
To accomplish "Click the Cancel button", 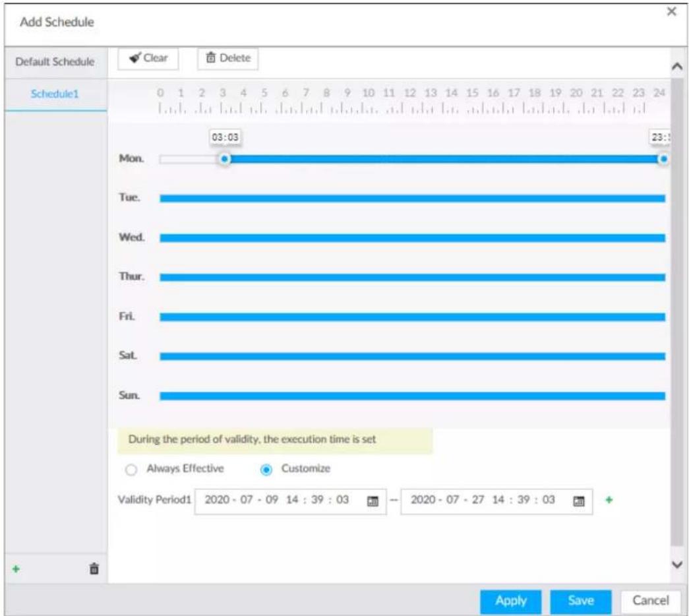I will pyautogui.click(x=651, y=601).
